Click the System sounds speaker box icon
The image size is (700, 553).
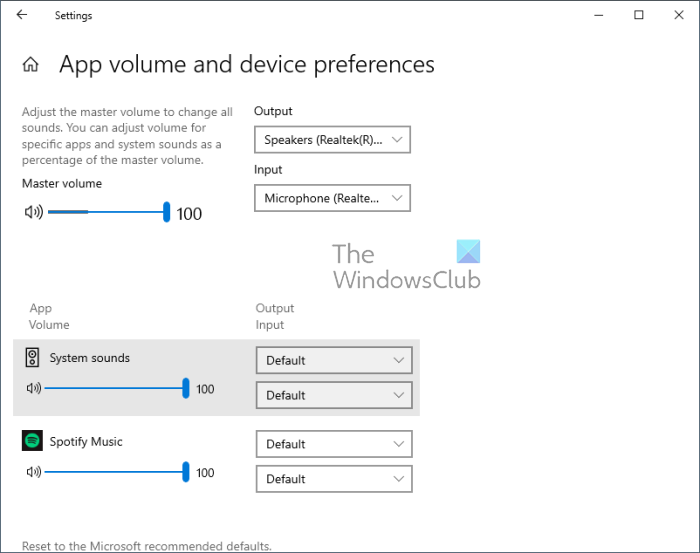(32, 358)
